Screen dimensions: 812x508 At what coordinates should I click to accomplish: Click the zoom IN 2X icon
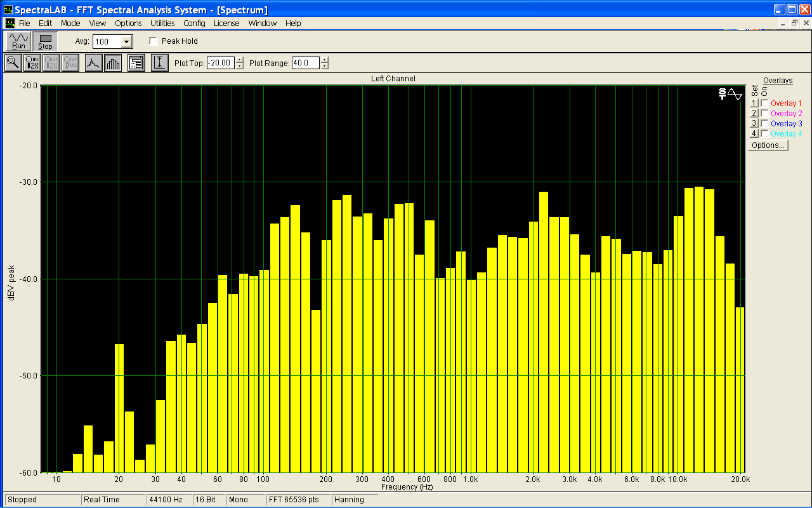click(x=32, y=63)
